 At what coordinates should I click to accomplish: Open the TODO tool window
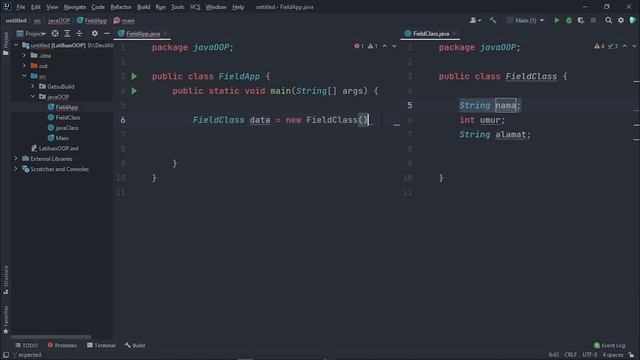coord(27,346)
